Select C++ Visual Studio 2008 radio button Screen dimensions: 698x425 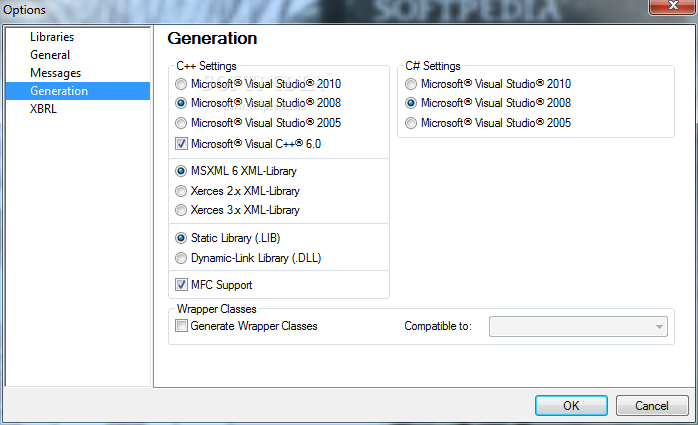coord(181,103)
